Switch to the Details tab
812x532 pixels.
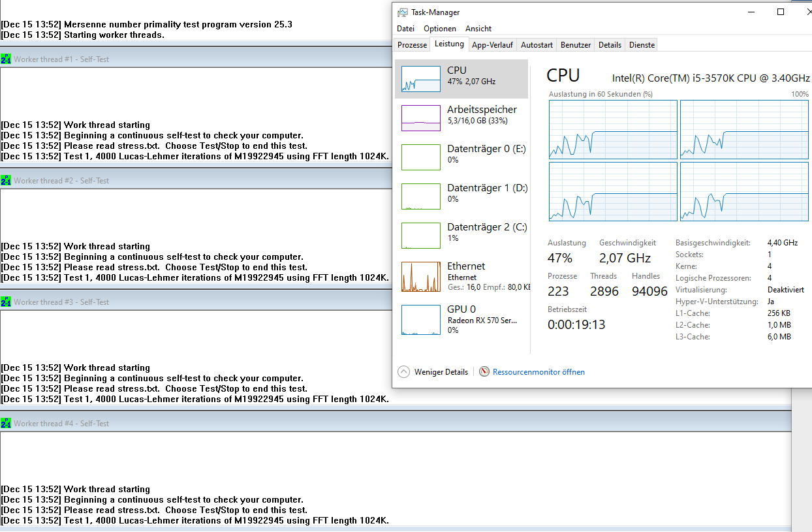(x=610, y=45)
